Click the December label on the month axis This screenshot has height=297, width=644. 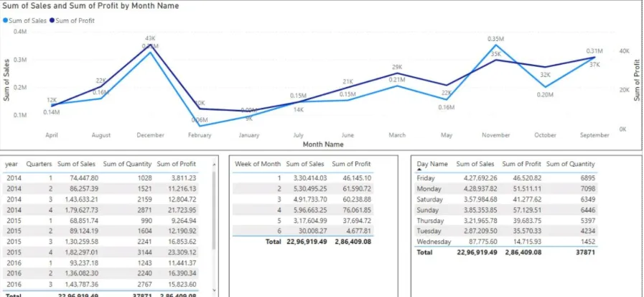pyautogui.click(x=150, y=135)
